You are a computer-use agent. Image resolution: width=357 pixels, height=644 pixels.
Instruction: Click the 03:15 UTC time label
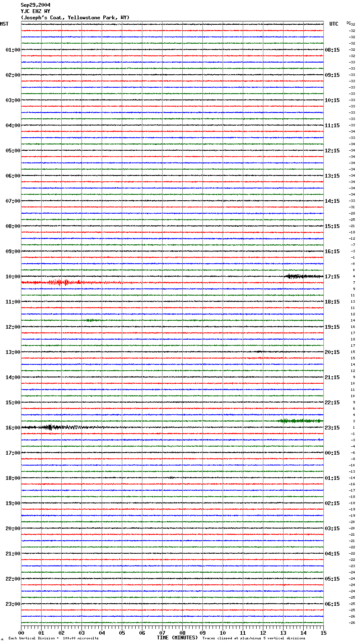point(332,529)
